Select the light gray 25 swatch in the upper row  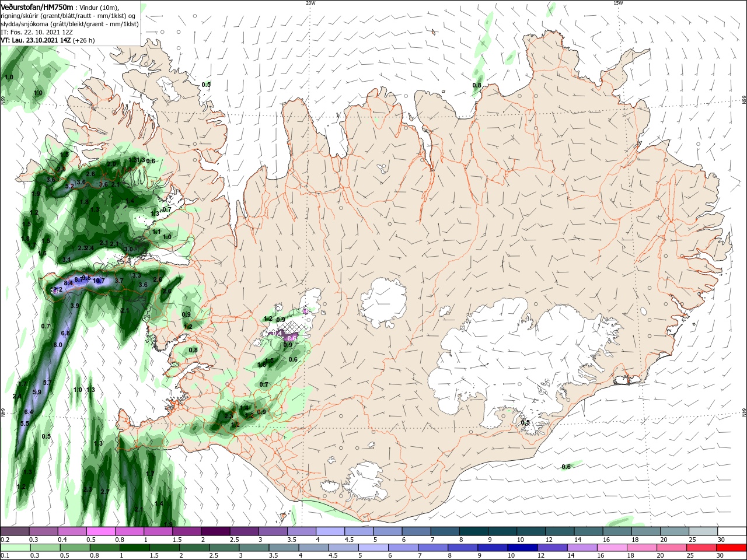pyautogui.click(x=702, y=531)
